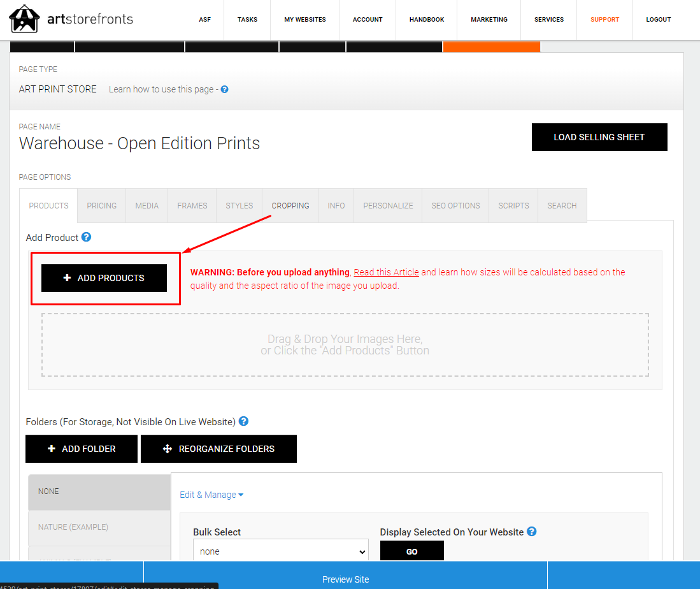The height and width of the screenshot is (589, 700).
Task: Go to My Websites menu
Action: pos(305,20)
